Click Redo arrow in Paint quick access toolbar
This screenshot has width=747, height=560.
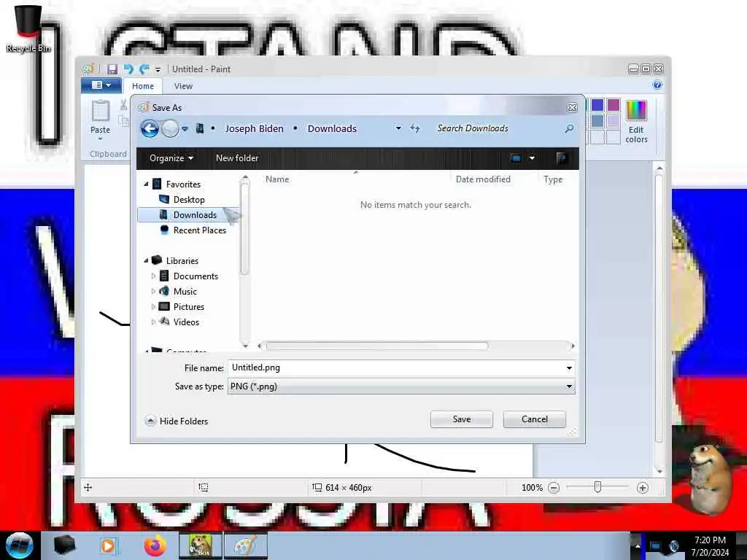click(144, 69)
